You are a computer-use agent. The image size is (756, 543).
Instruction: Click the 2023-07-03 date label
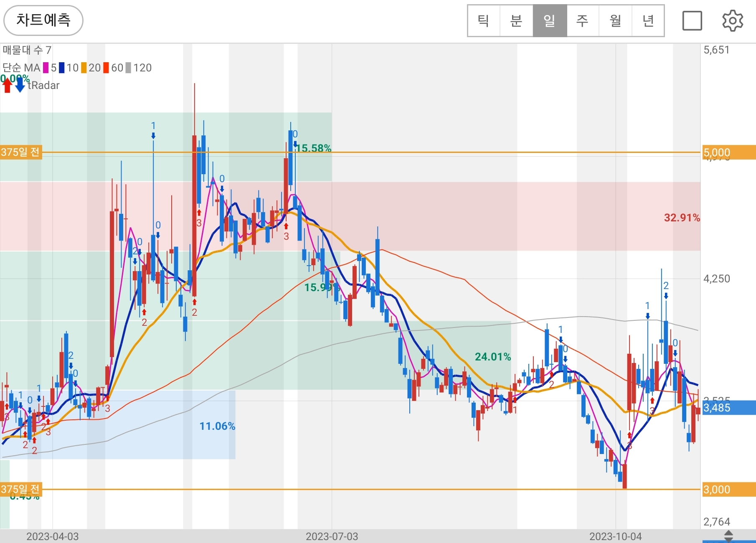click(x=332, y=536)
